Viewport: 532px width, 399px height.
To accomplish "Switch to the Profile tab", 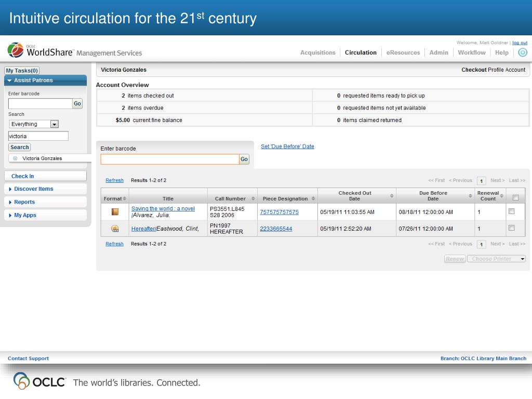I will [x=495, y=70].
